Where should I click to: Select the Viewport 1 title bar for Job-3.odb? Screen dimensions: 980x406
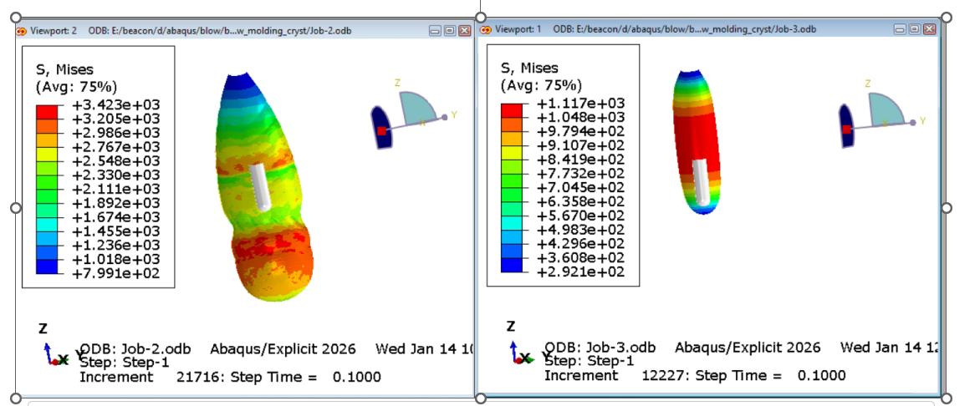709,29
